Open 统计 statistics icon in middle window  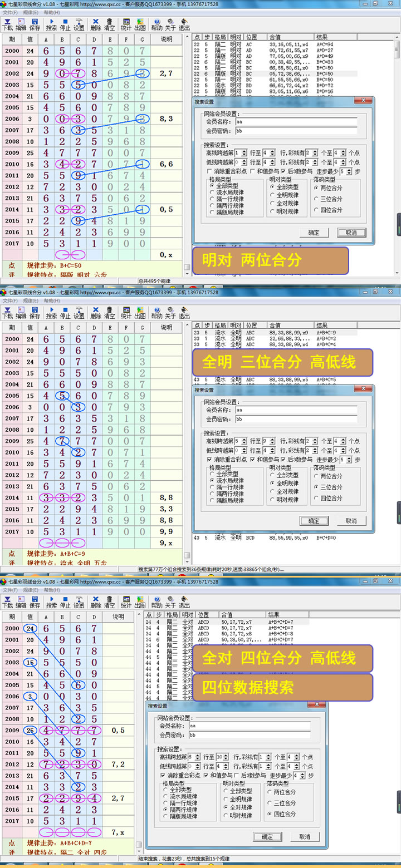(x=126, y=312)
